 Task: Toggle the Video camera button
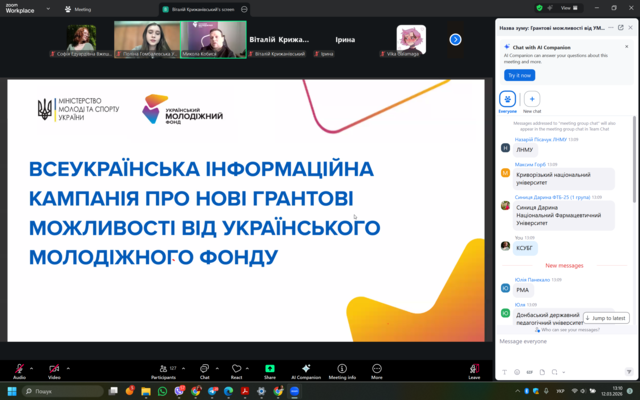[x=54, y=369]
